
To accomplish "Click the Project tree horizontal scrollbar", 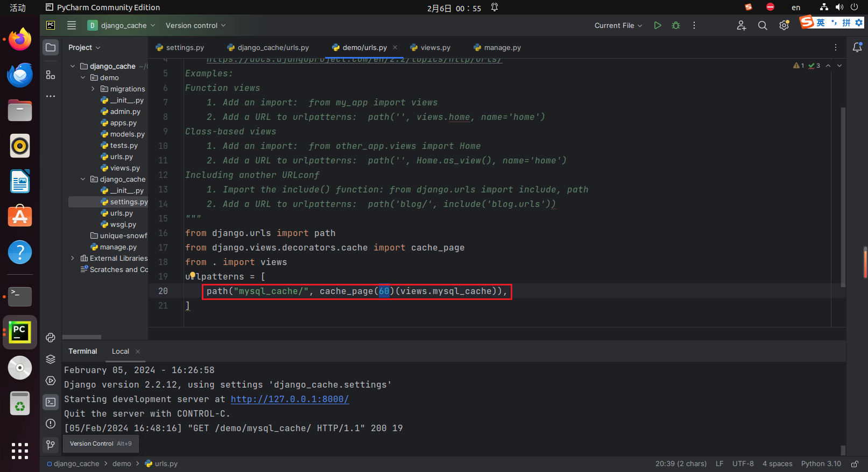I will [x=82, y=337].
